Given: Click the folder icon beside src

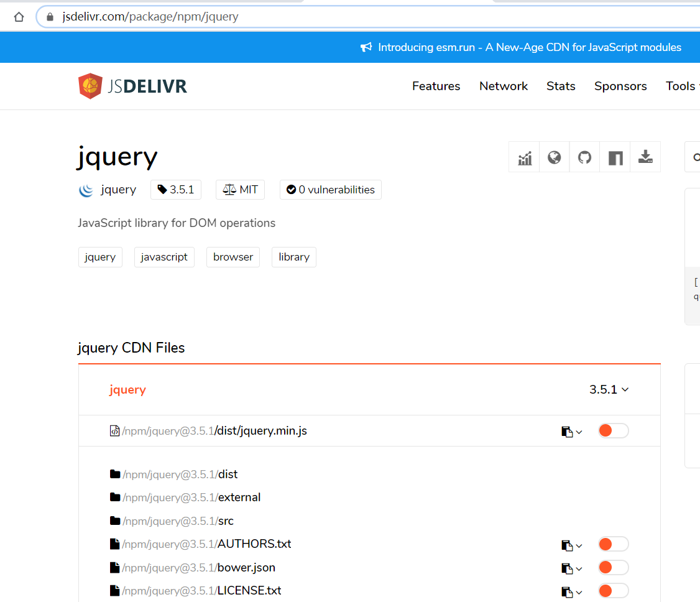Looking at the screenshot, I should tap(115, 521).
